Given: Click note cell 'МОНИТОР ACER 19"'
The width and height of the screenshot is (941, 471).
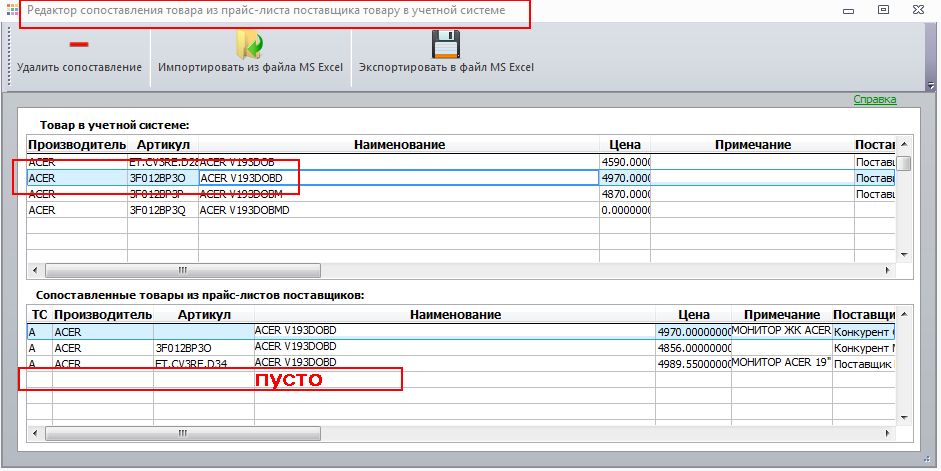Looking at the screenshot, I should point(781,362).
